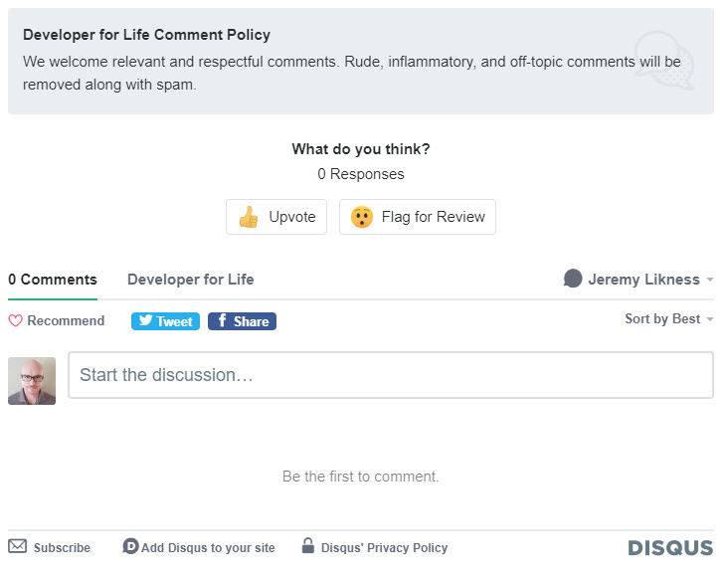The height and width of the screenshot is (578, 728).
Task: Click the Disqus D logo icon in footer
Action: point(130,546)
